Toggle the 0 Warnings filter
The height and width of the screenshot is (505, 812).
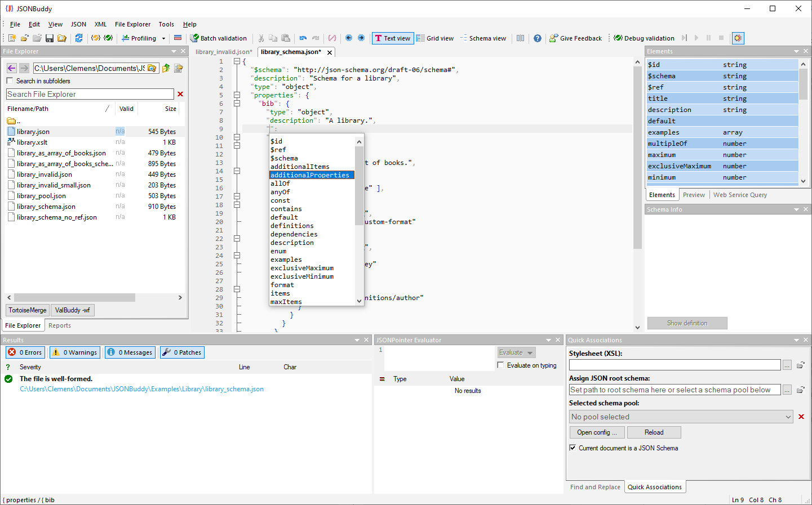pos(75,352)
